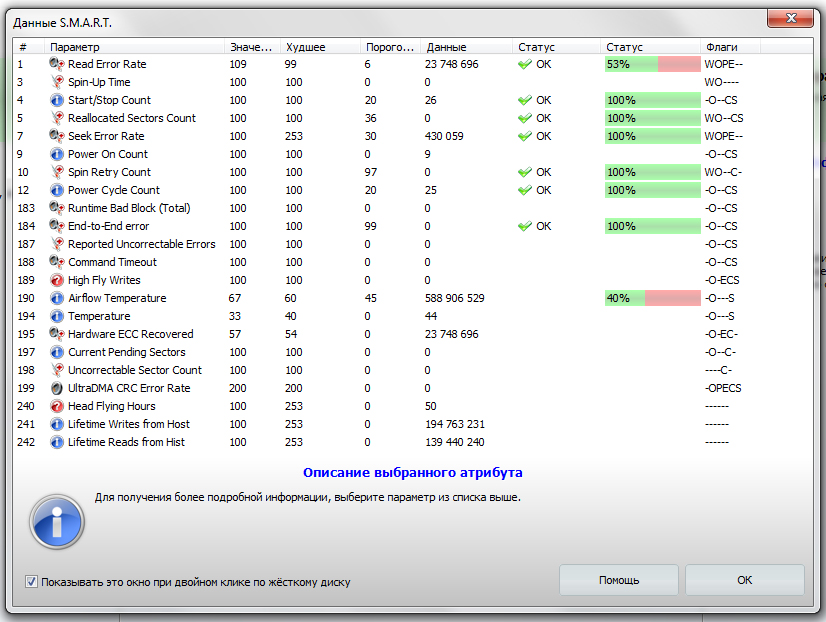Image resolution: width=826 pixels, height=622 pixels.
Task: Click the Read Error Rate row icon
Action: tap(56, 64)
